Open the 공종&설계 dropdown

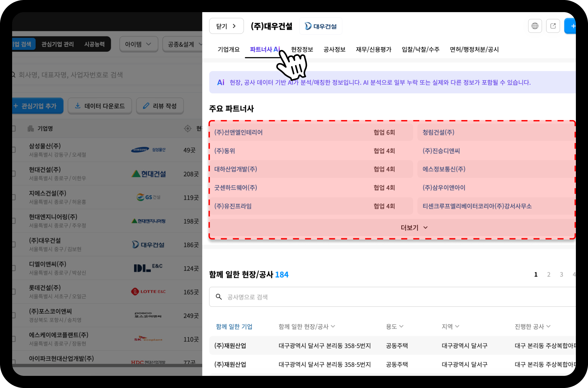coord(183,44)
